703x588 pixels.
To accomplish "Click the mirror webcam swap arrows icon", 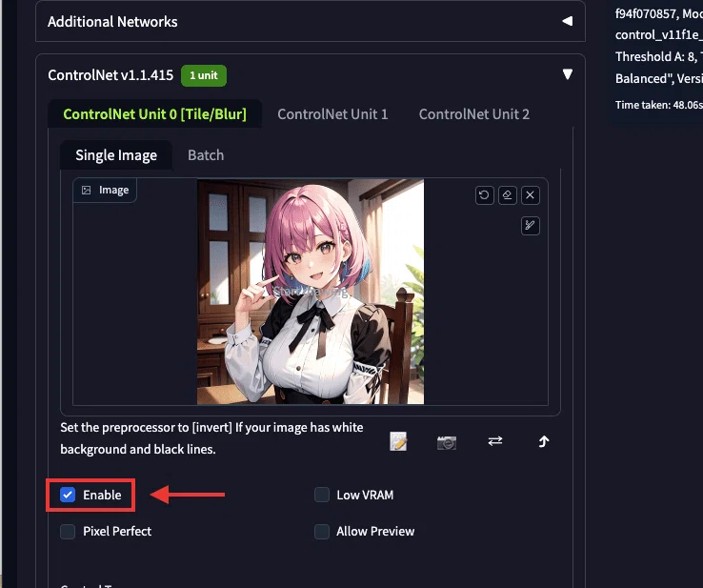I will (x=495, y=441).
